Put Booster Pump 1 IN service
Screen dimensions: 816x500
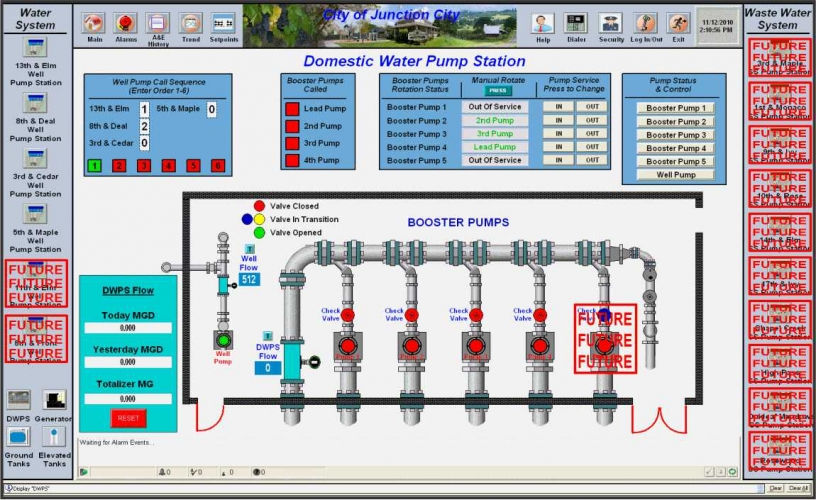tap(558, 107)
